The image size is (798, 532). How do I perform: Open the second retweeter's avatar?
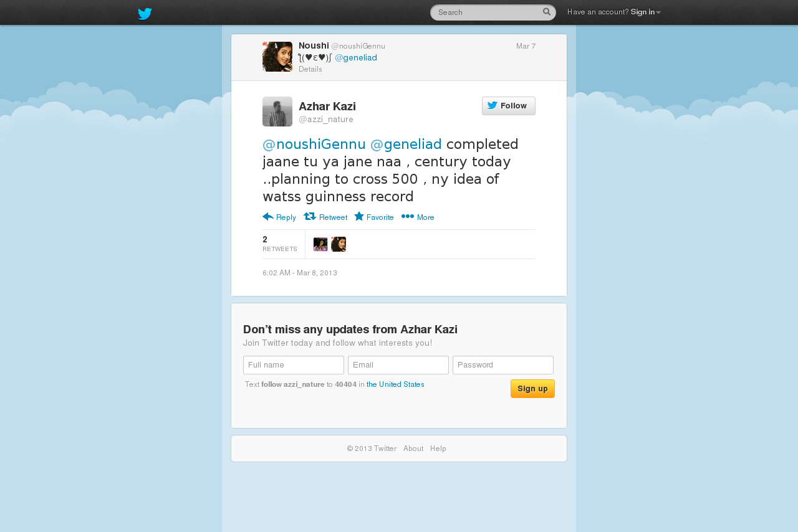pos(339,244)
